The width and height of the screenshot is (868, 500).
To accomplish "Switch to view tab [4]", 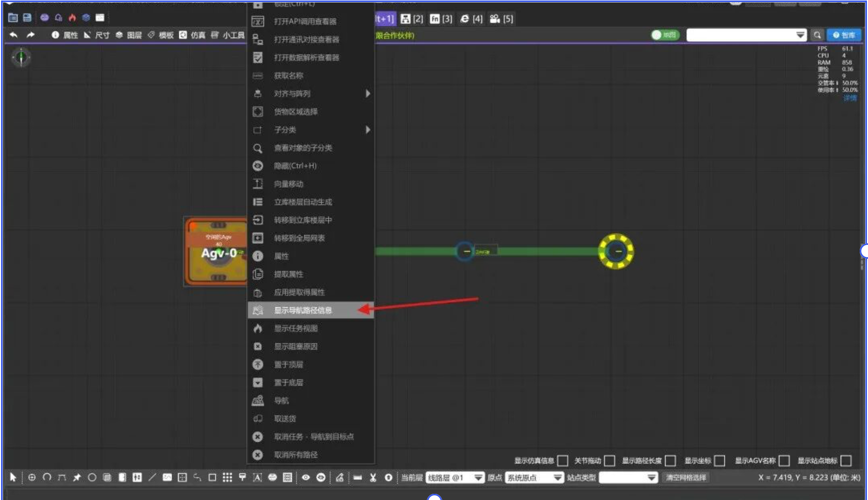I will point(472,19).
